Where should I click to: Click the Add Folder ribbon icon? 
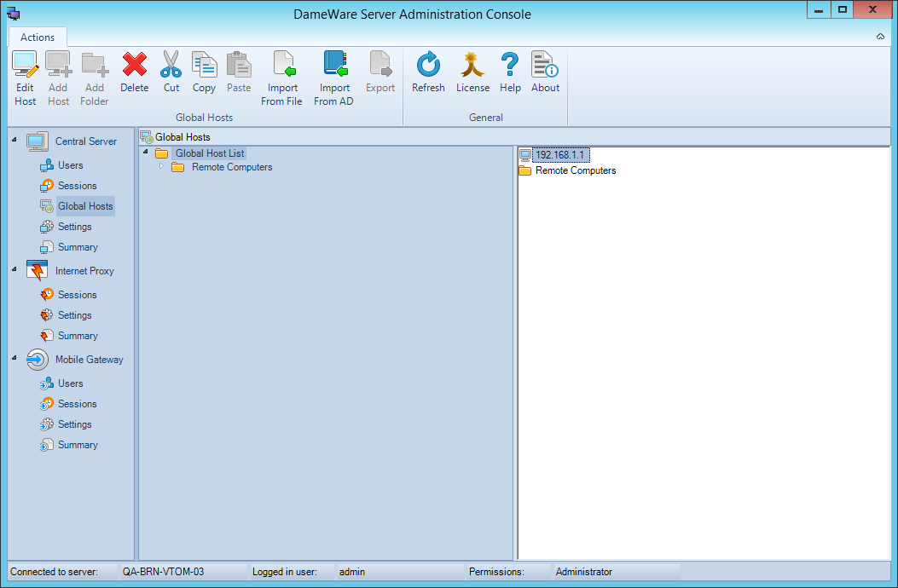pyautogui.click(x=95, y=78)
